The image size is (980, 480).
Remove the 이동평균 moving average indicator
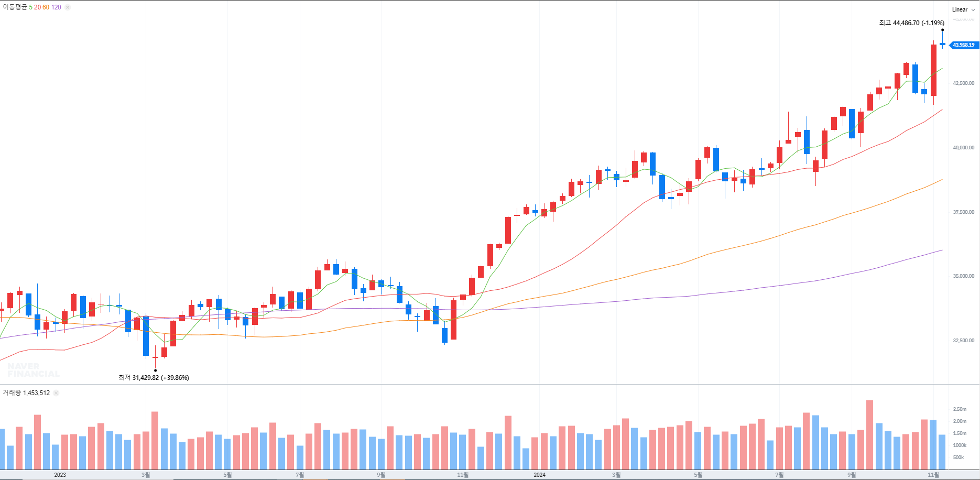68,7
